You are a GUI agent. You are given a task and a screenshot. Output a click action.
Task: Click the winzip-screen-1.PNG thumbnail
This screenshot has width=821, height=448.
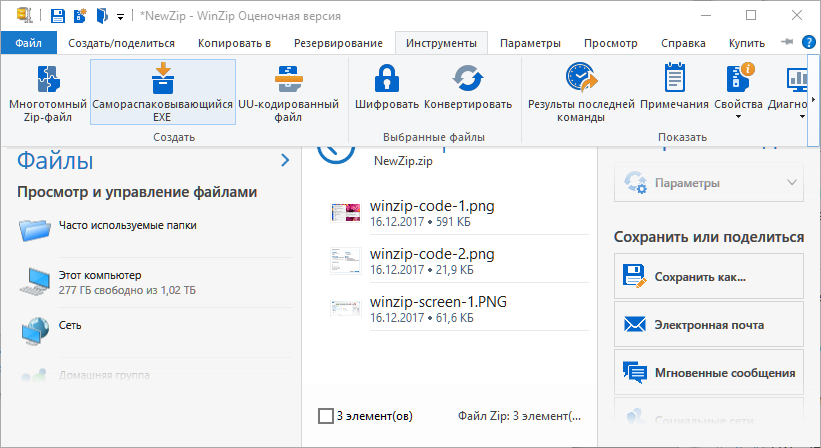click(x=346, y=309)
